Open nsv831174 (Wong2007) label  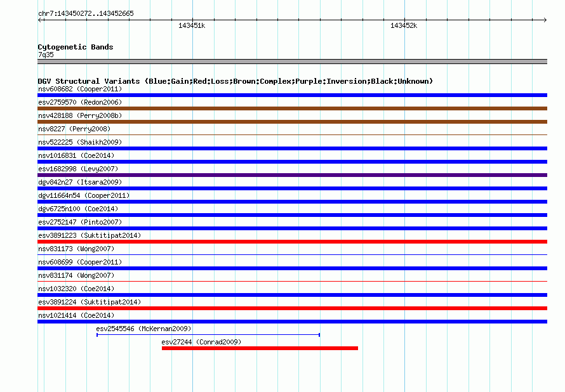point(76,275)
